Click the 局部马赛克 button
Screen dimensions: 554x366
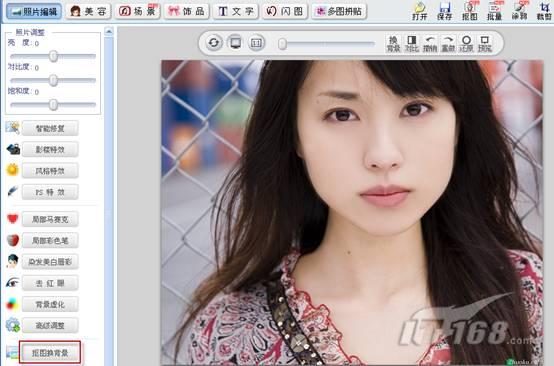click(x=50, y=219)
